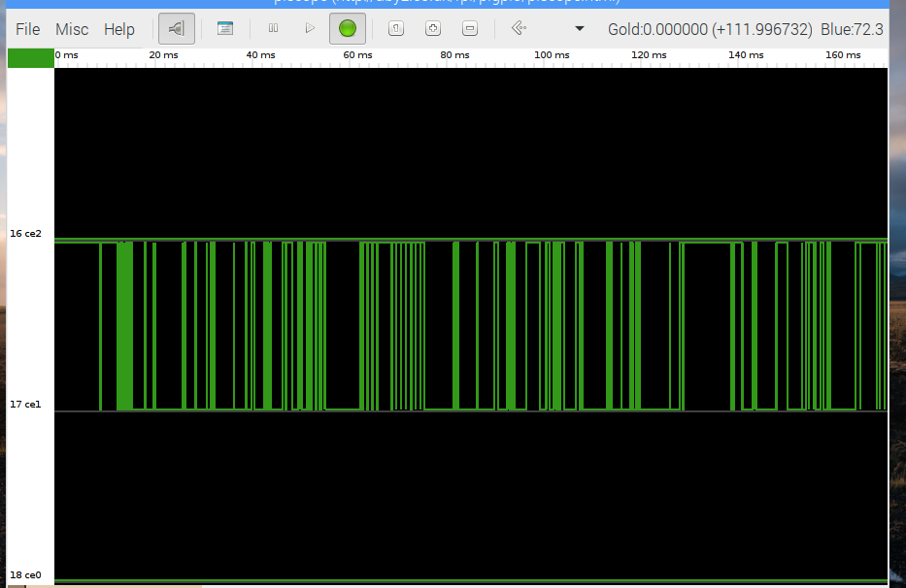Click the Gold marker time readout
Viewport: 906px width, 588px height.
tap(710, 29)
